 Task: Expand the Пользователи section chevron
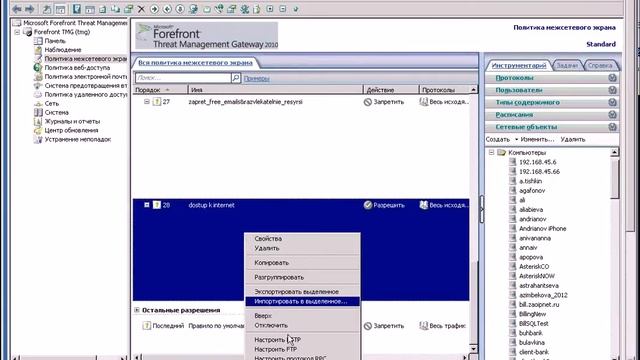point(612,90)
